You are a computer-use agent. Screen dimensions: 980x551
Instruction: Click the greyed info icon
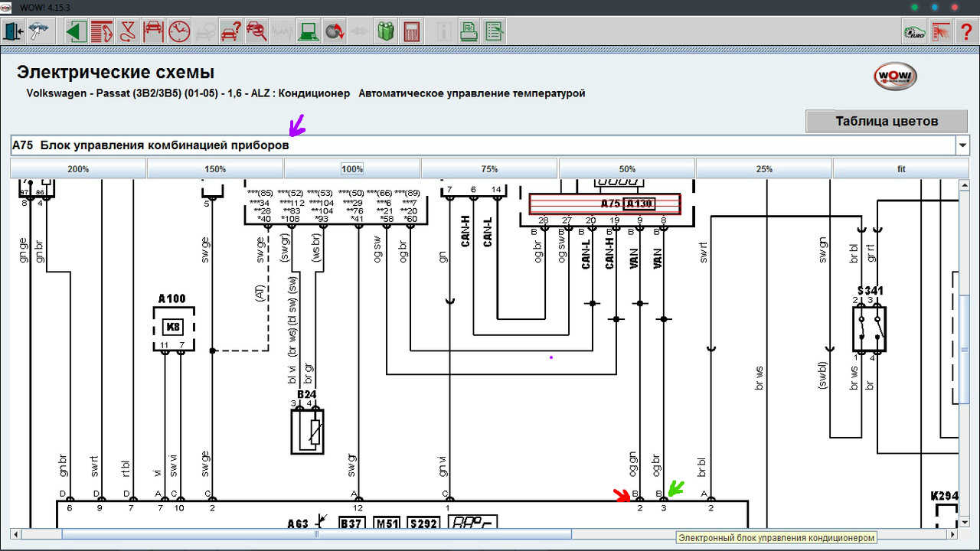(443, 31)
